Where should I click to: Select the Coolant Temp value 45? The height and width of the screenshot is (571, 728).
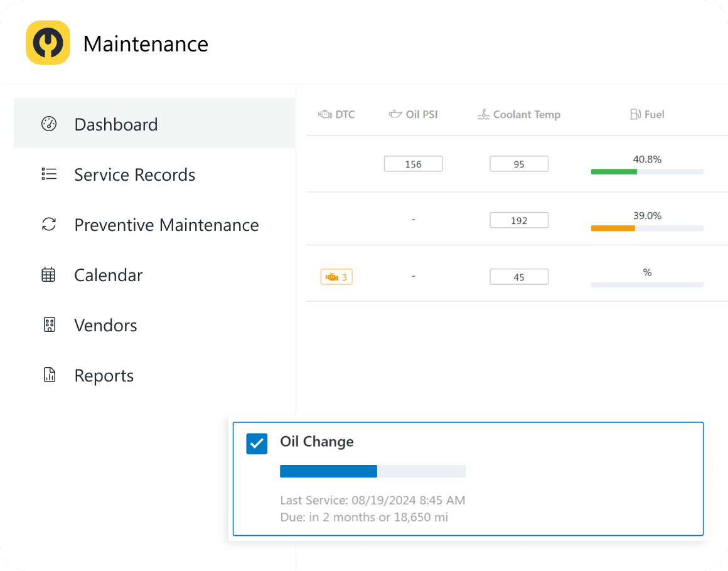(519, 277)
